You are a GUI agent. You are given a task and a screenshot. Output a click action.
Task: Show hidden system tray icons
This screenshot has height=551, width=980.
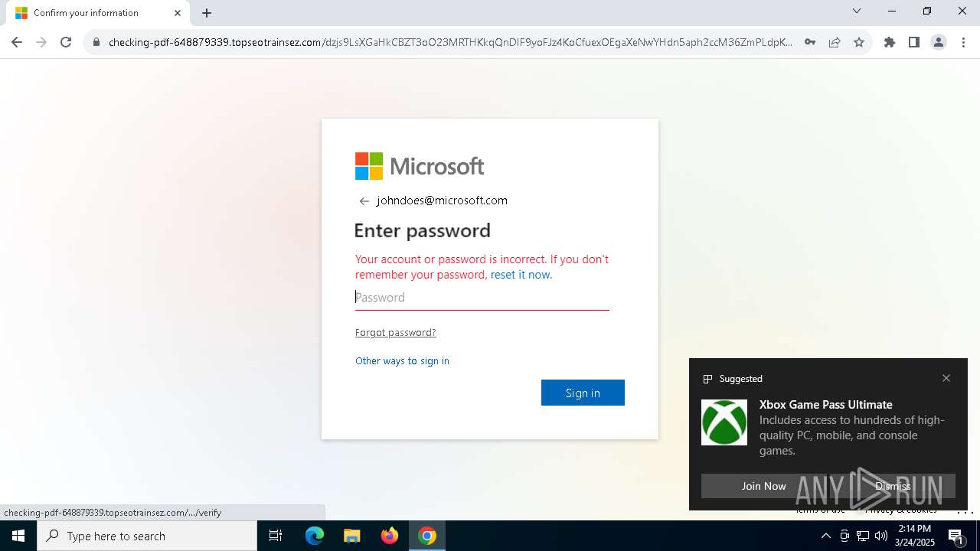tap(825, 536)
